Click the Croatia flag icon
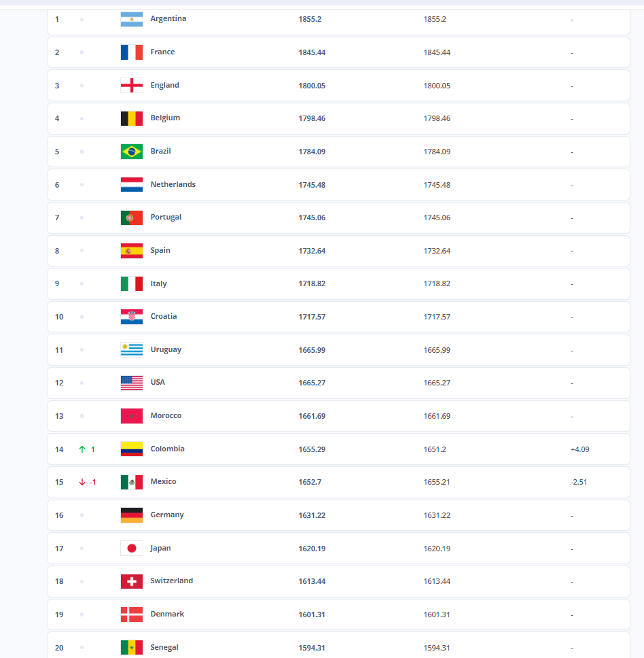Image resolution: width=644 pixels, height=658 pixels. pyautogui.click(x=131, y=317)
